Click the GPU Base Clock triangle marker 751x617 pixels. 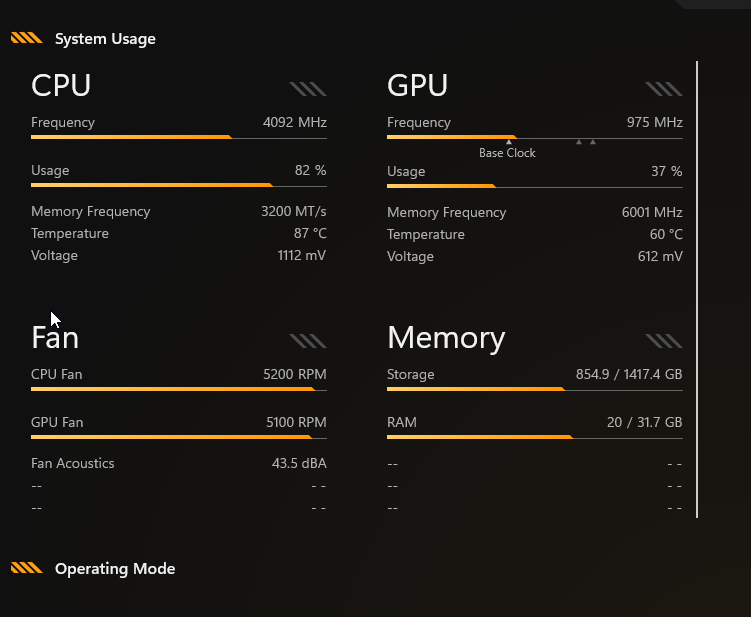(x=509, y=142)
